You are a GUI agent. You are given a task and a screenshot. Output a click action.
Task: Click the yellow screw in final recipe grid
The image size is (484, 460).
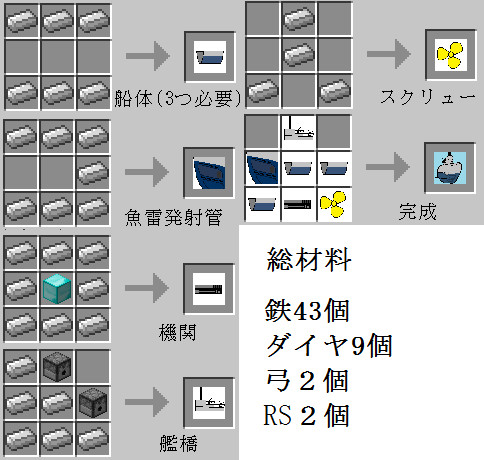(x=334, y=204)
